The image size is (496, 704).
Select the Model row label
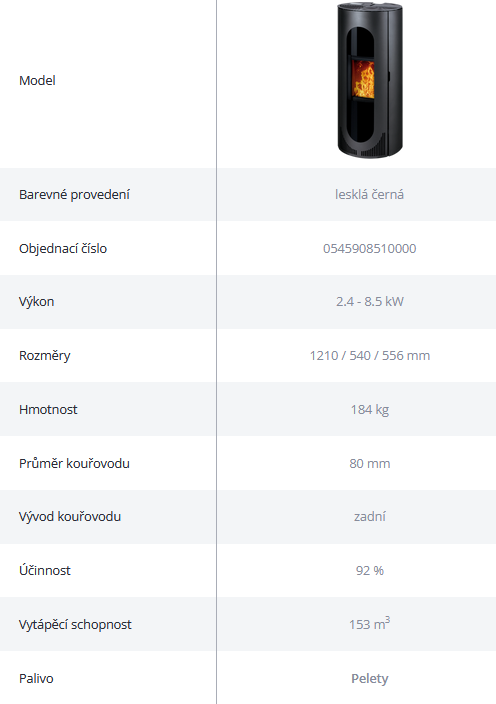[x=37, y=81]
